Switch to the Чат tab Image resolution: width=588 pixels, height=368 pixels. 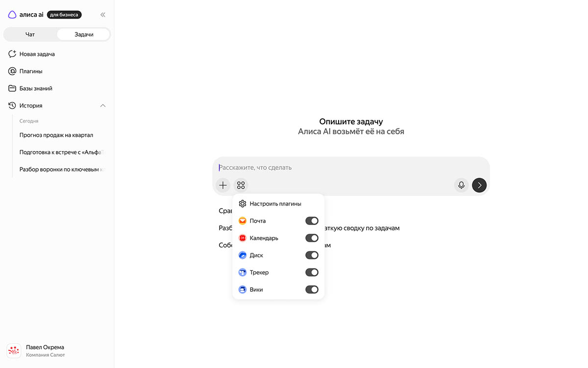(30, 34)
